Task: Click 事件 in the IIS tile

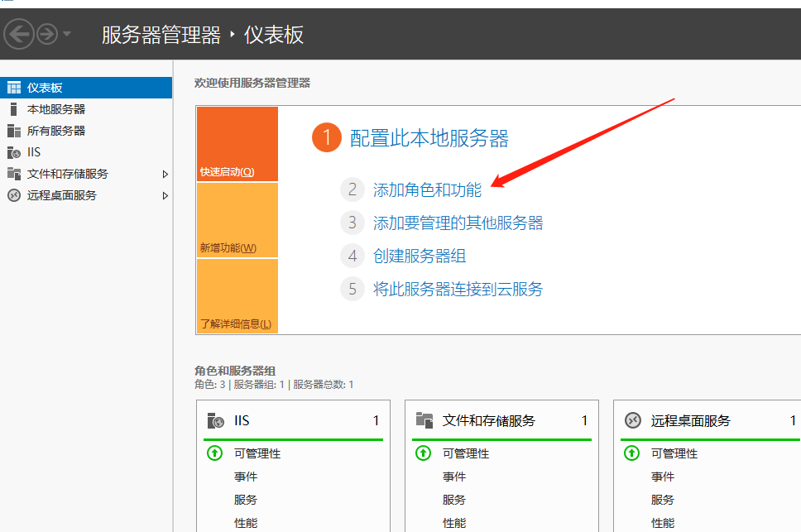Action: [246, 477]
